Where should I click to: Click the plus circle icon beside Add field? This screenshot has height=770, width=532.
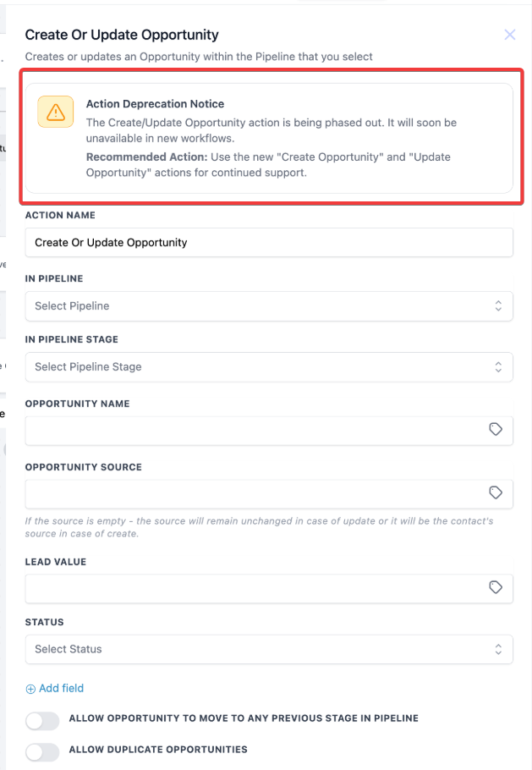click(31, 689)
